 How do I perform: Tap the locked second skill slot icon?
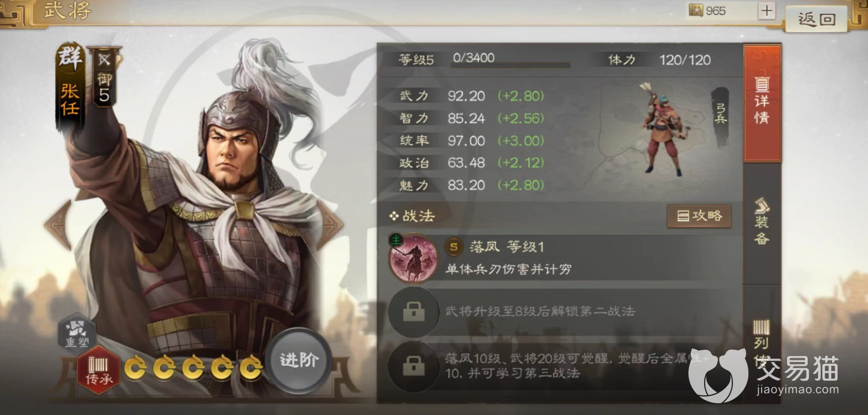pos(413,311)
